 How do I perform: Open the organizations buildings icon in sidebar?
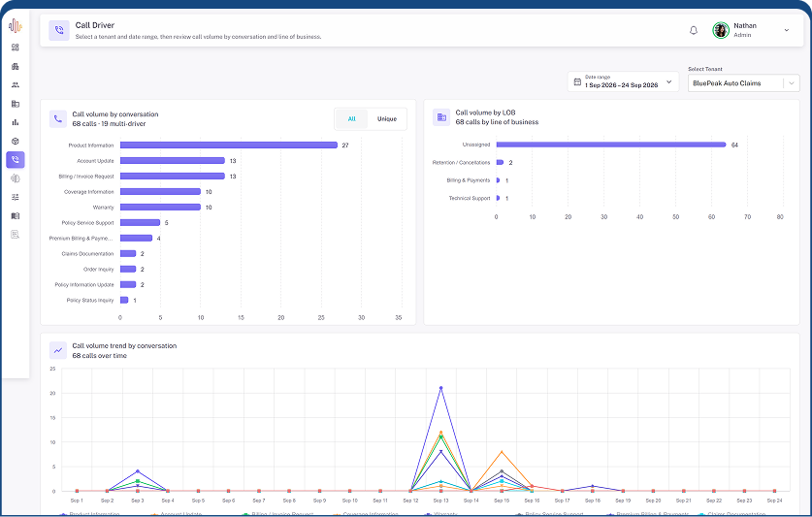click(15, 66)
